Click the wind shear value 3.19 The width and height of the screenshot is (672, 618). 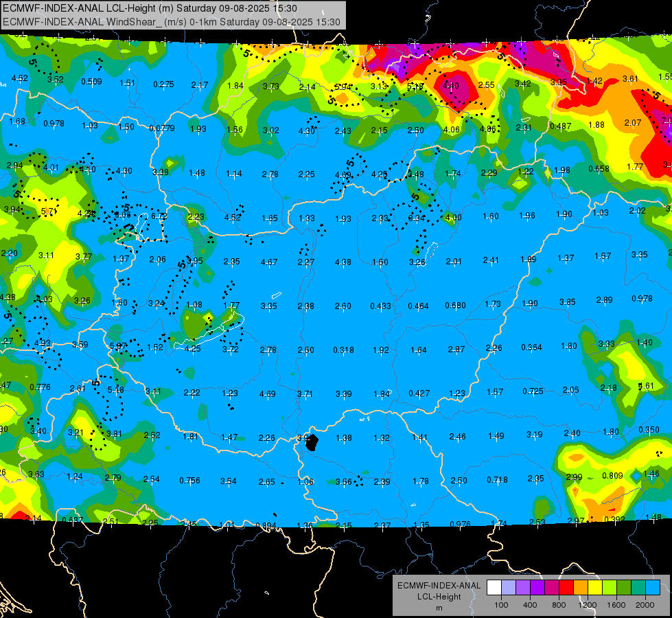pos(535,435)
